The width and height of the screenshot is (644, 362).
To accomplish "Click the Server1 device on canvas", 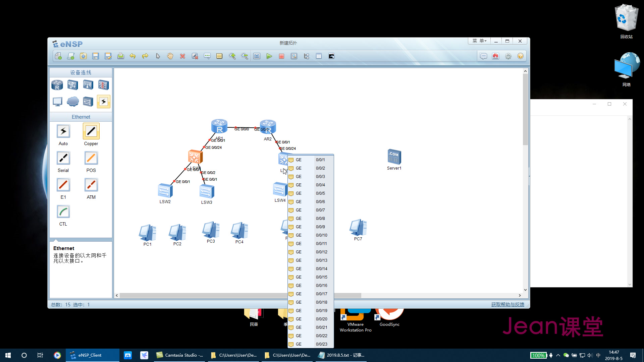I will [394, 157].
